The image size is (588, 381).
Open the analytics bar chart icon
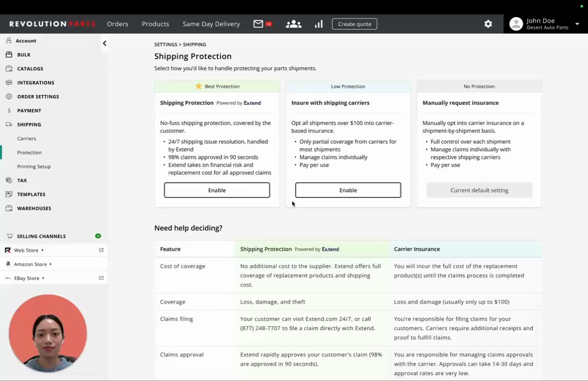click(x=319, y=24)
